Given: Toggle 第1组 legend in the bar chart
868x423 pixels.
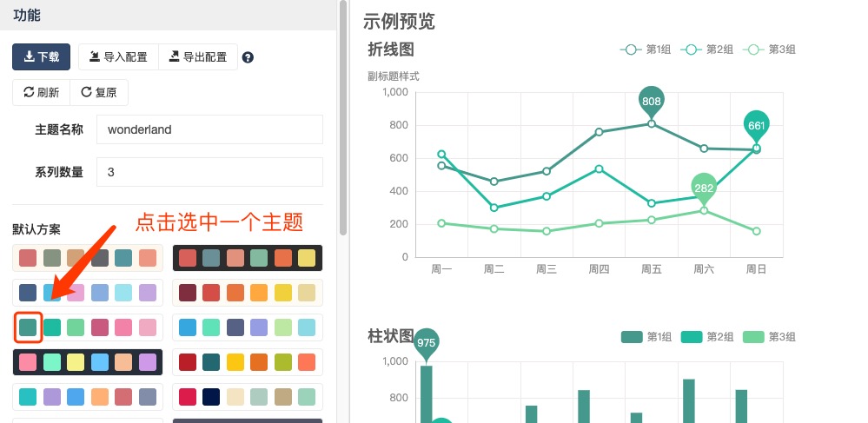Looking at the screenshot, I should click(x=646, y=337).
